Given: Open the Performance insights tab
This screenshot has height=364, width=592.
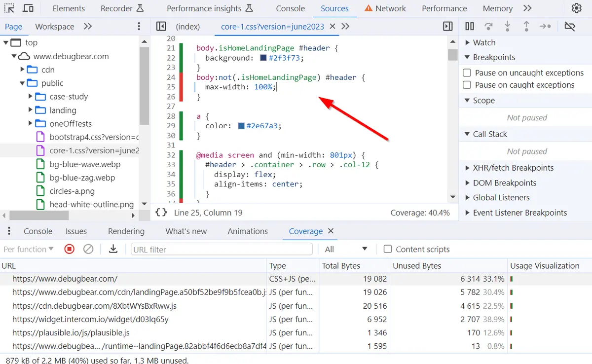Looking at the screenshot, I should pos(210,8).
